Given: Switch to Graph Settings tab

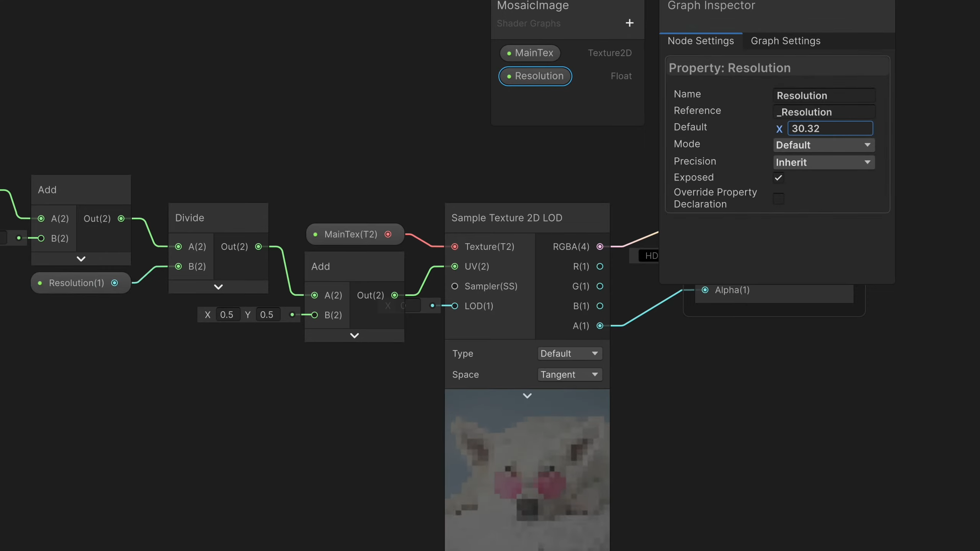Looking at the screenshot, I should (785, 41).
